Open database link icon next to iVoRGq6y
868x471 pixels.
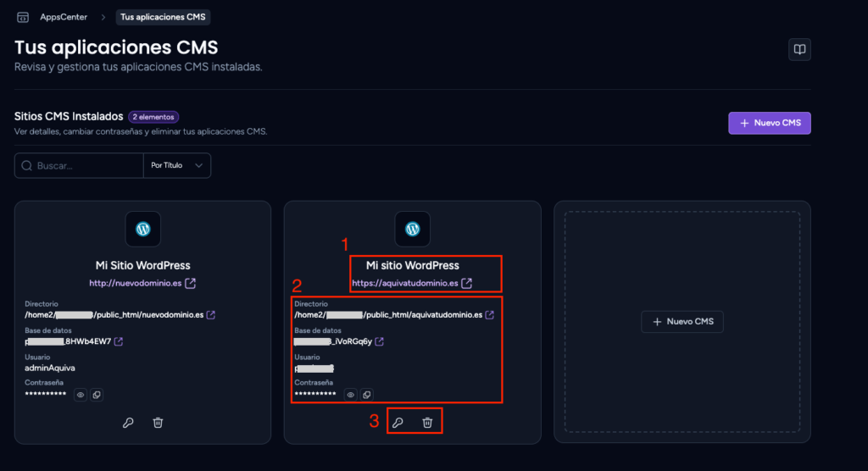coord(379,341)
